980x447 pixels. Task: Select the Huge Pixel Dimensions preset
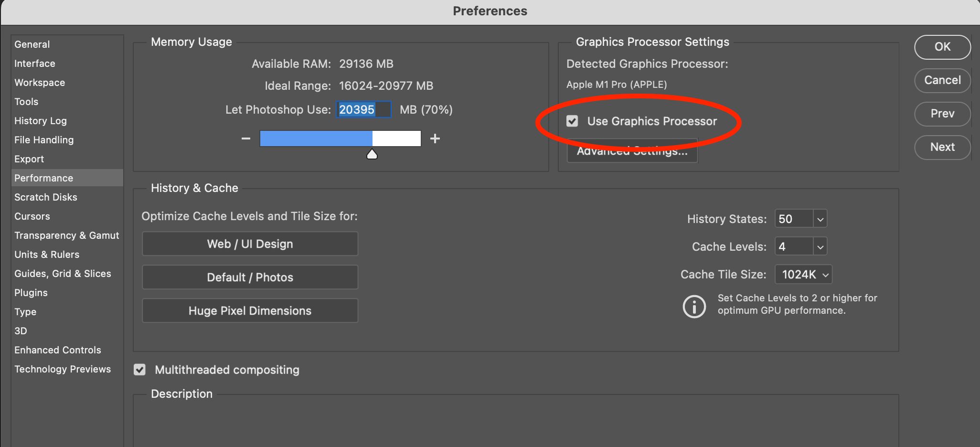tap(250, 311)
